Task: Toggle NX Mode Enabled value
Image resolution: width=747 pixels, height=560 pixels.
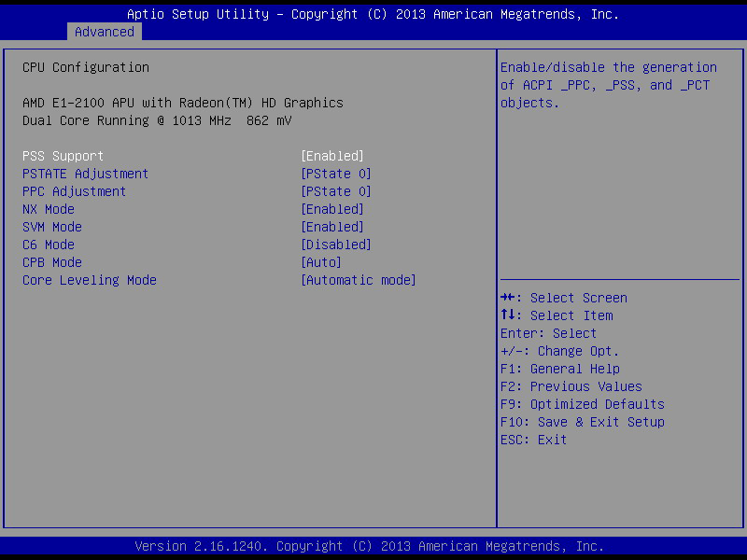Action: click(x=332, y=209)
